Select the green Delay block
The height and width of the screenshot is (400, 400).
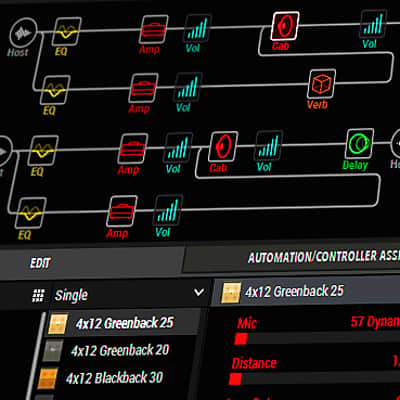point(359,144)
